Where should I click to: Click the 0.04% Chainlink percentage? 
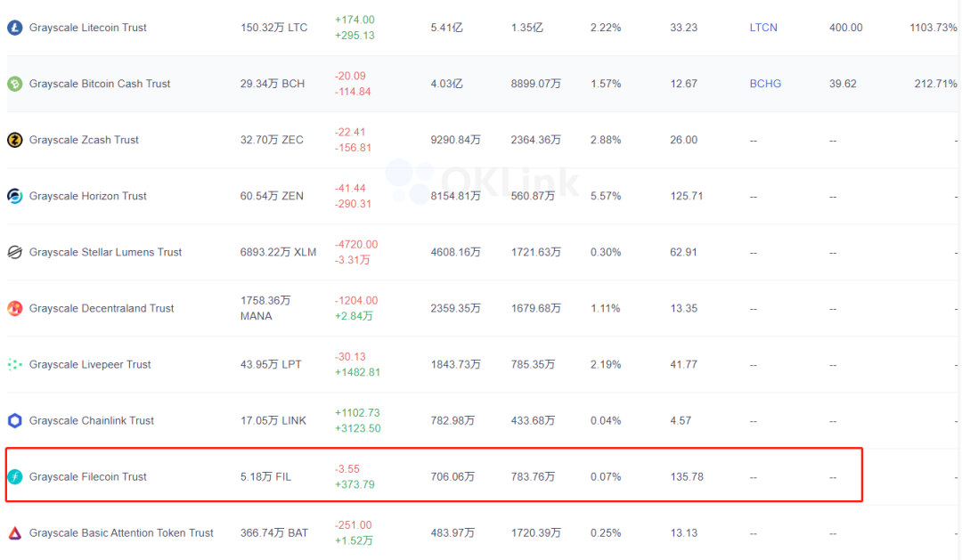(x=606, y=421)
